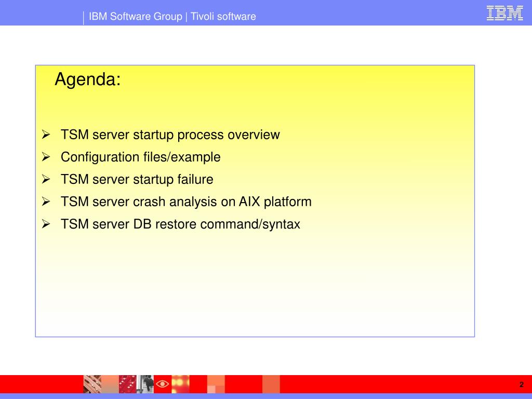
Task: Click 'TSM server crash analysis on AIX platform'
Action: [x=186, y=202]
